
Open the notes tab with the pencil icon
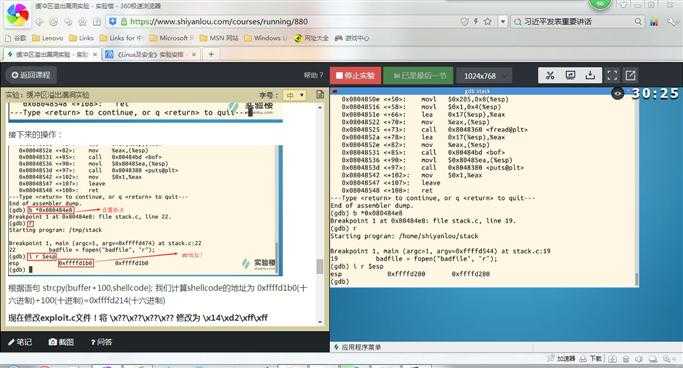click(x=20, y=342)
